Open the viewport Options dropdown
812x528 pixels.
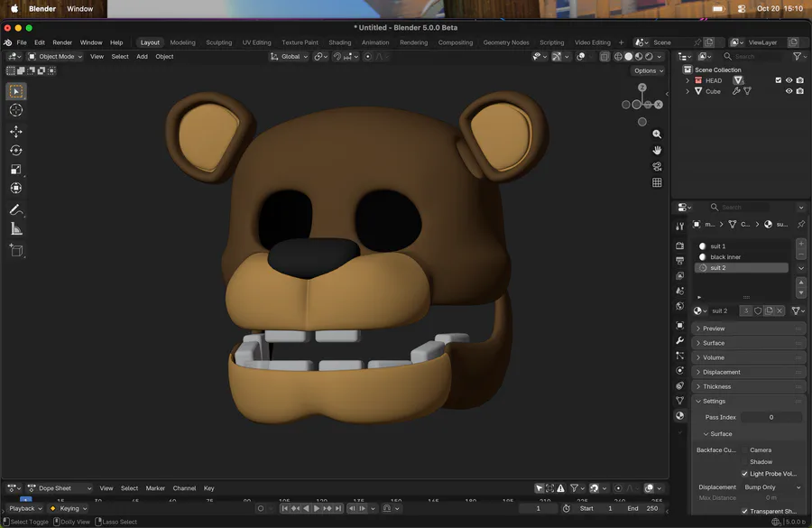point(649,71)
